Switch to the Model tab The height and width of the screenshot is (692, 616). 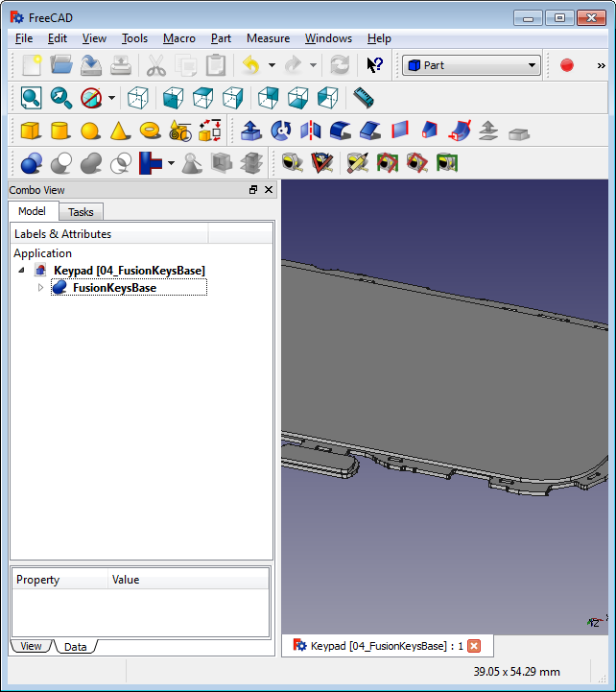tap(32, 211)
